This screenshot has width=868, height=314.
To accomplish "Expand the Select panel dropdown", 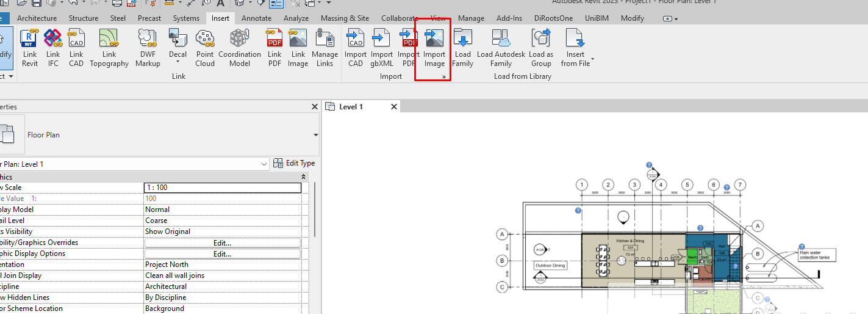I will 12,76.
